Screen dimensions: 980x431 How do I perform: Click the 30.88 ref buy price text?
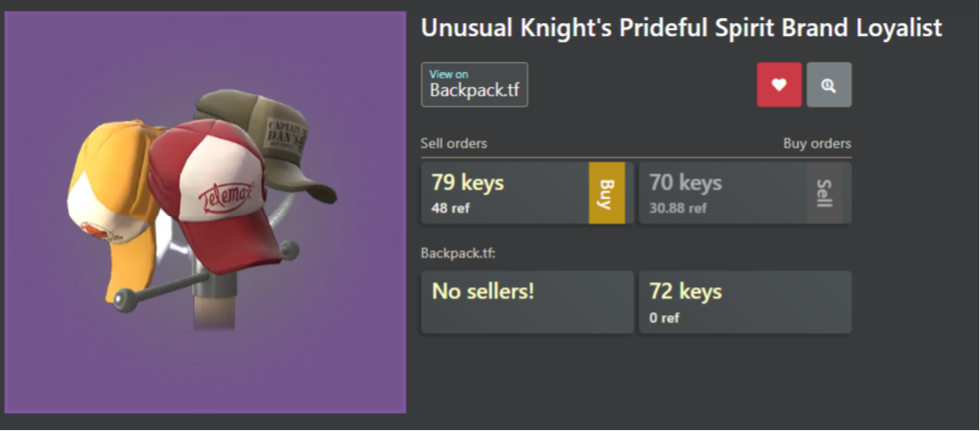click(x=677, y=209)
